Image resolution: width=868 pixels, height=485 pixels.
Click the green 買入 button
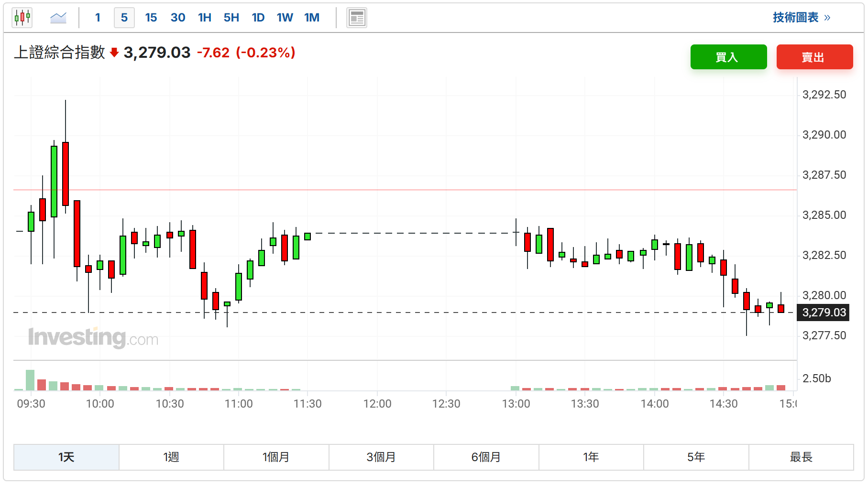tap(728, 57)
